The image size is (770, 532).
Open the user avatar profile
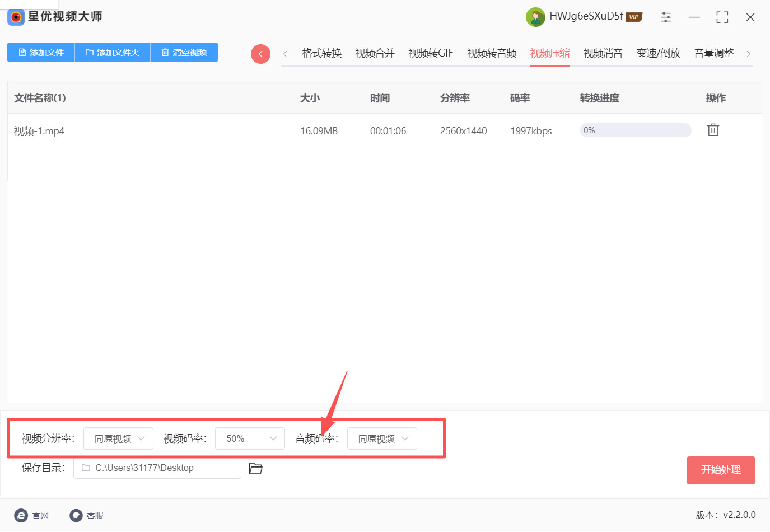535,17
